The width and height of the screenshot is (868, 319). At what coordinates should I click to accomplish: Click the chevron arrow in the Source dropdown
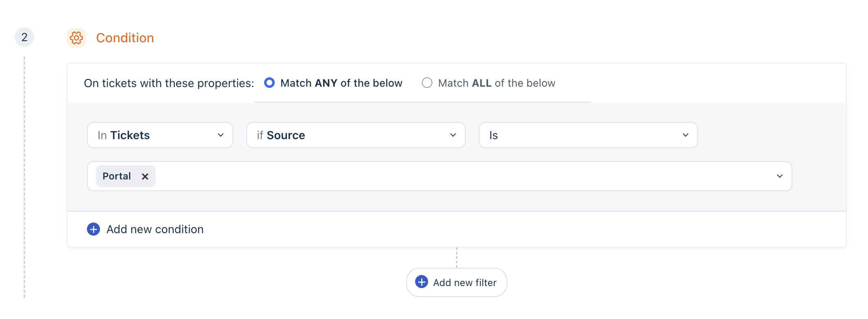click(453, 135)
